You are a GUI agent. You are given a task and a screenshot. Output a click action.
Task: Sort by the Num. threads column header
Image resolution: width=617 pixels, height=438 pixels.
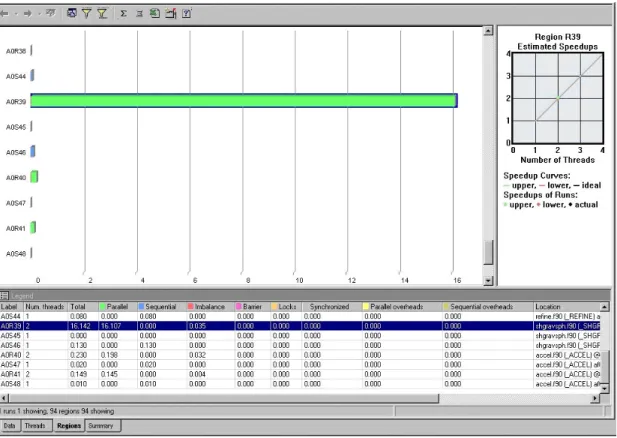click(x=46, y=307)
